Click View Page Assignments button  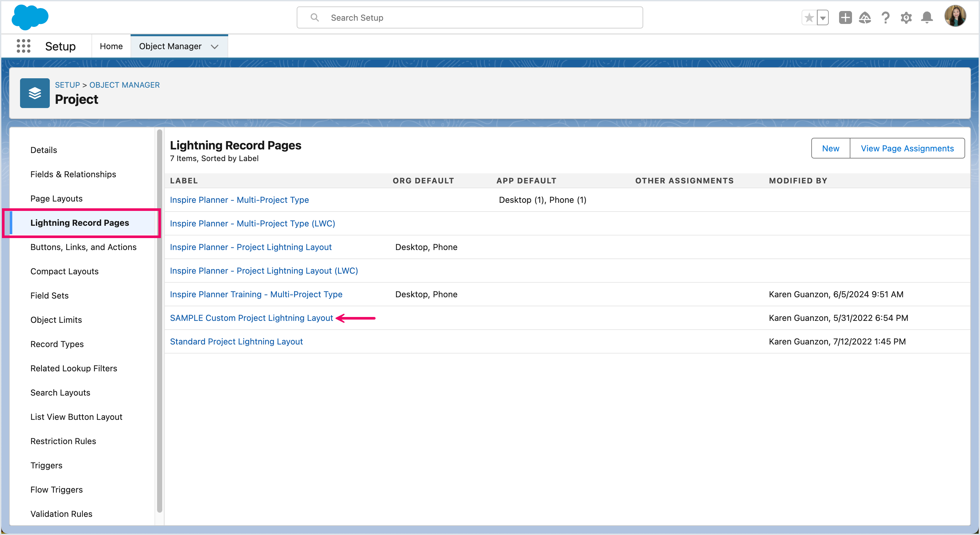click(907, 148)
